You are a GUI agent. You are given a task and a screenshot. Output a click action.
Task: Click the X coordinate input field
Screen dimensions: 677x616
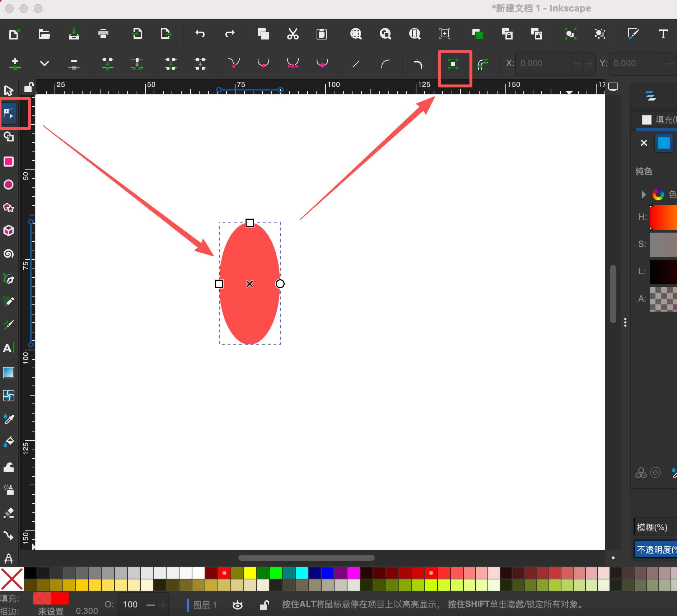tap(543, 64)
